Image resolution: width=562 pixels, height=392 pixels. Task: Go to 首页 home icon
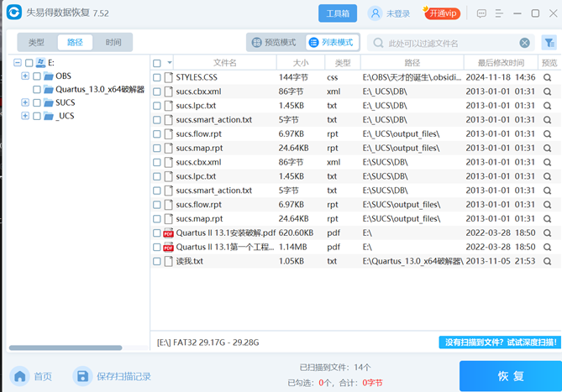coord(19,376)
